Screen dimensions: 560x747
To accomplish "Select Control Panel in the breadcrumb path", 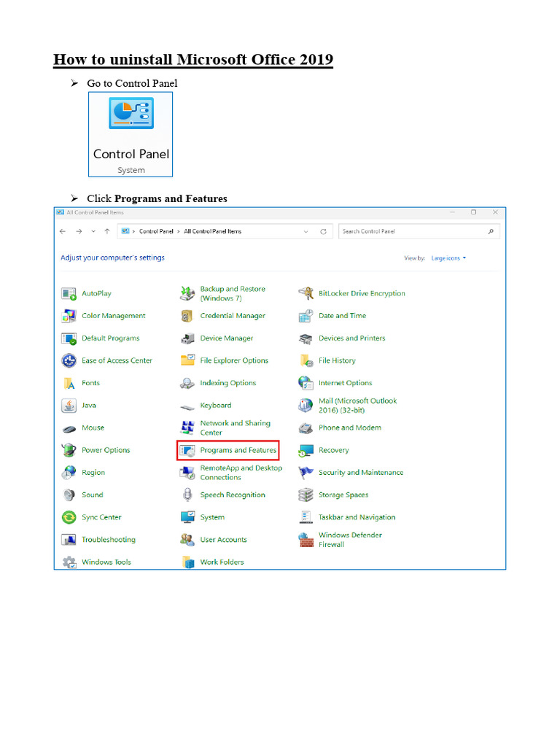I will [x=156, y=231].
